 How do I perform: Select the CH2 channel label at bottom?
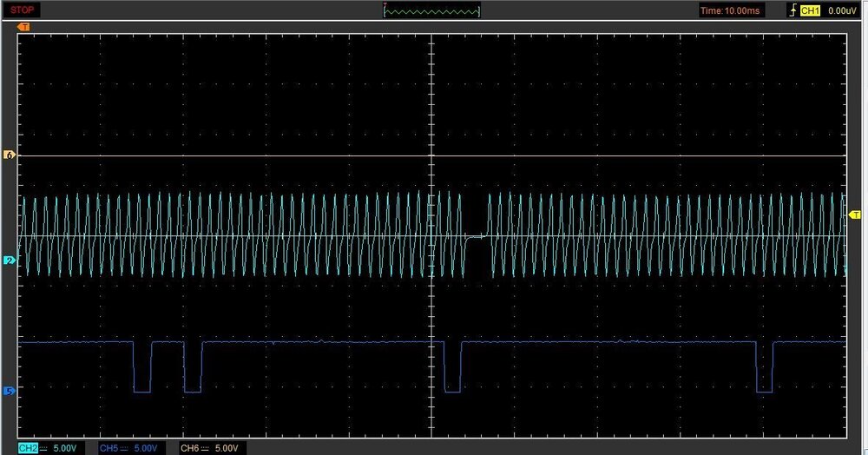pos(27,448)
